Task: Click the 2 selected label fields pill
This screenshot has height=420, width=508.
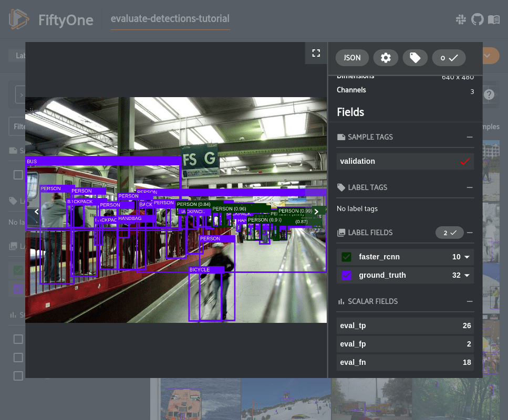Action: (x=449, y=233)
